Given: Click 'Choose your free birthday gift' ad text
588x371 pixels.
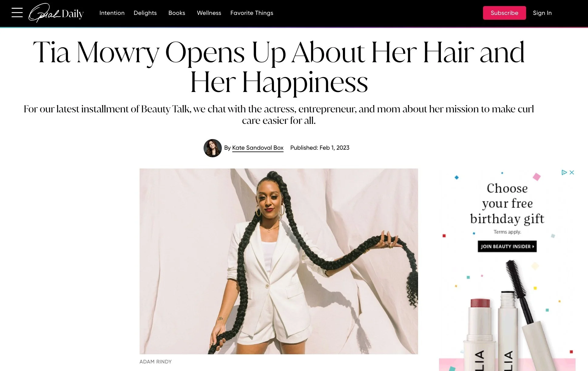Looking at the screenshot, I should [x=507, y=203].
